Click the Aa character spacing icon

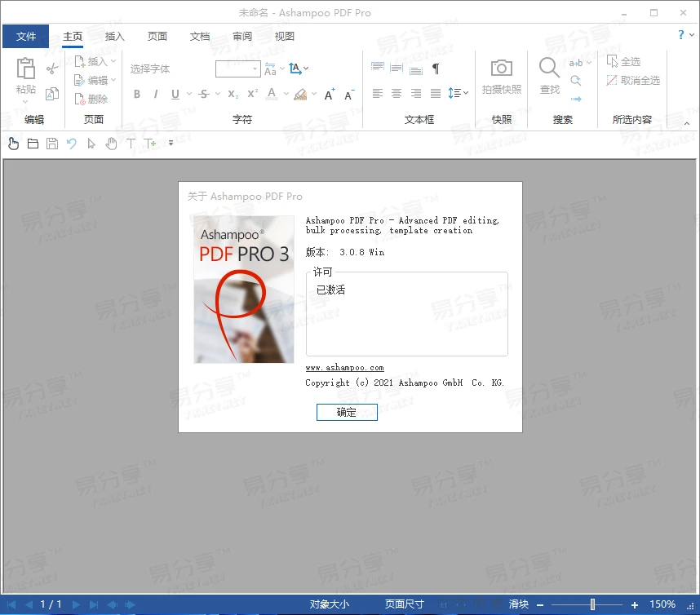click(x=270, y=69)
